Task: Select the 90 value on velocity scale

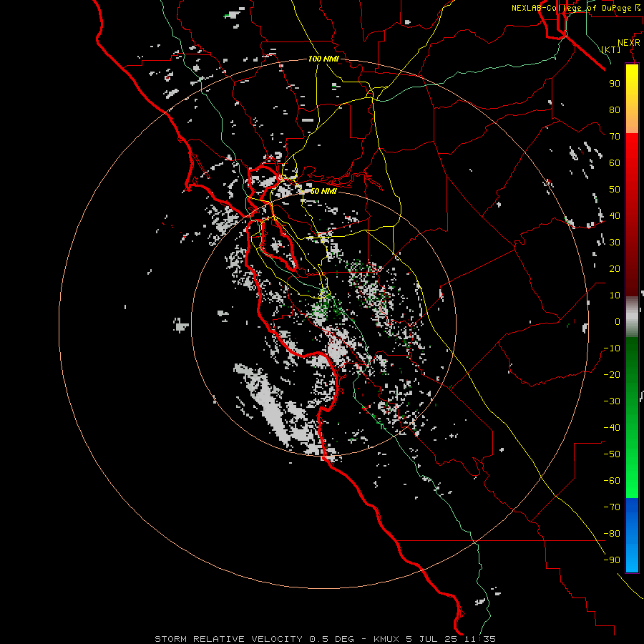Action: point(615,84)
